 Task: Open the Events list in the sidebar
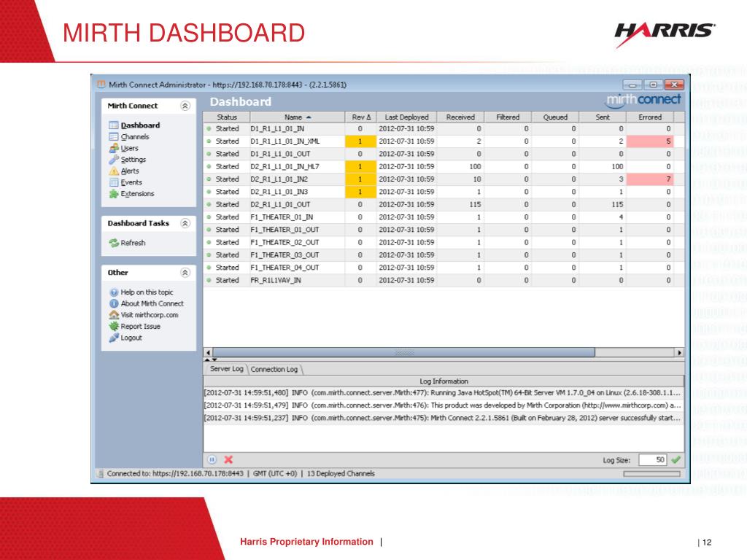pyautogui.click(x=125, y=182)
